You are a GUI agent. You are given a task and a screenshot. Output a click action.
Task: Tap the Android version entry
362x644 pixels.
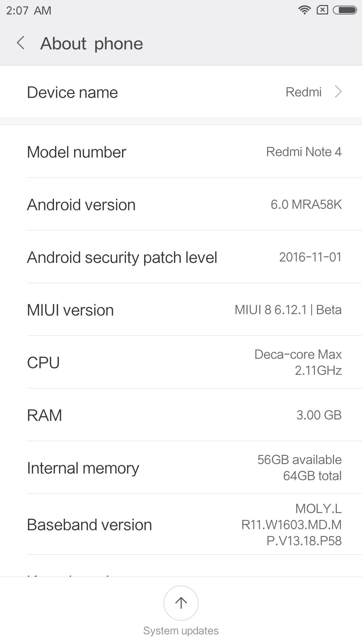(x=181, y=204)
